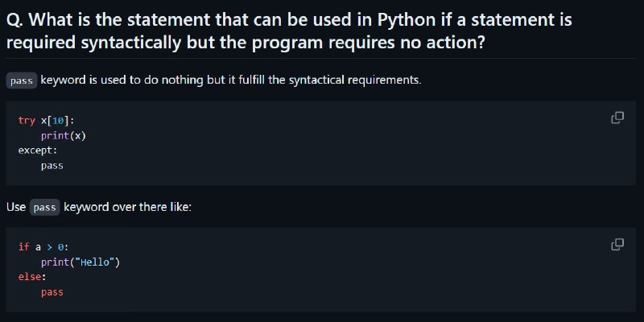The height and width of the screenshot is (322, 644).
Task: Click the sentence 'keyword is used to do nothing'
Action: [122, 80]
